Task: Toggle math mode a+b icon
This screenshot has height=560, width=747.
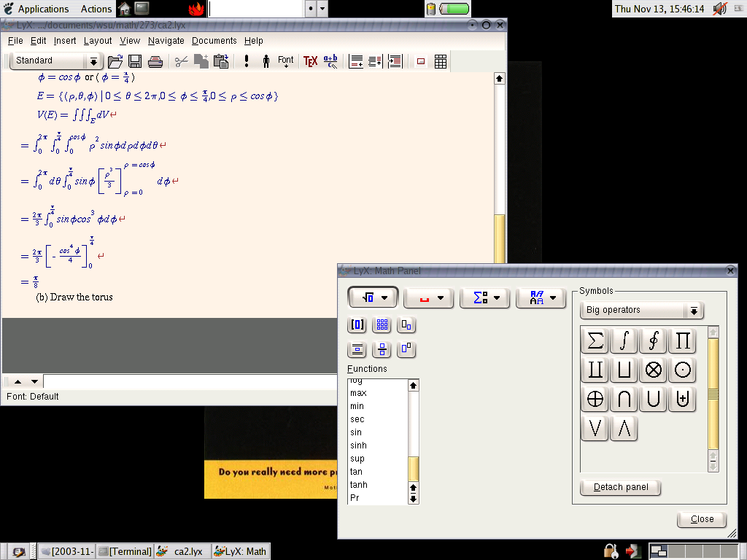Action: [x=330, y=61]
